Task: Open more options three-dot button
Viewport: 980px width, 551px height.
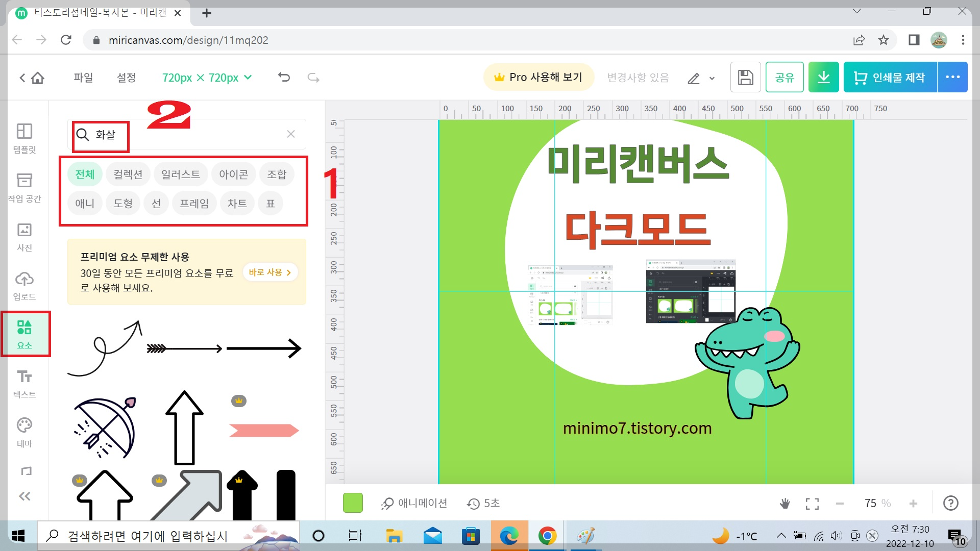Action: tap(952, 77)
